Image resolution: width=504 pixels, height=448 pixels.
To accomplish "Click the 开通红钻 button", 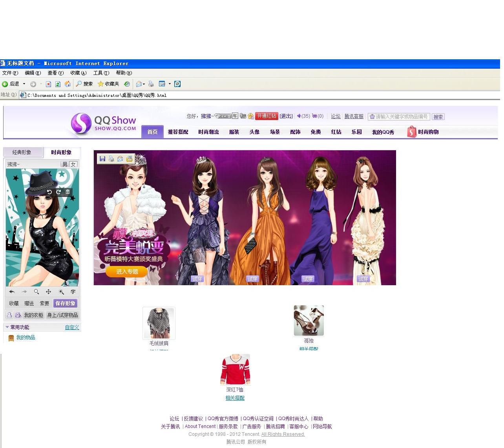I will [267, 116].
